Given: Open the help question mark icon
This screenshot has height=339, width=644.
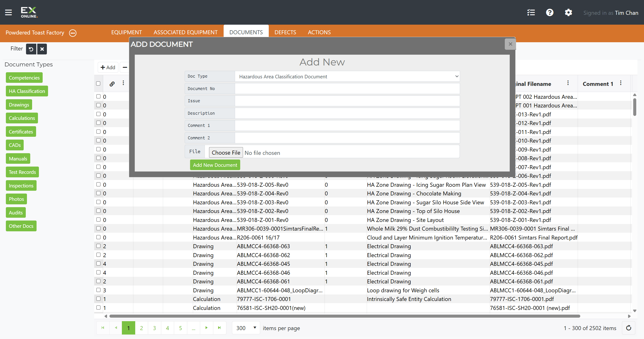Looking at the screenshot, I should 550,12.
